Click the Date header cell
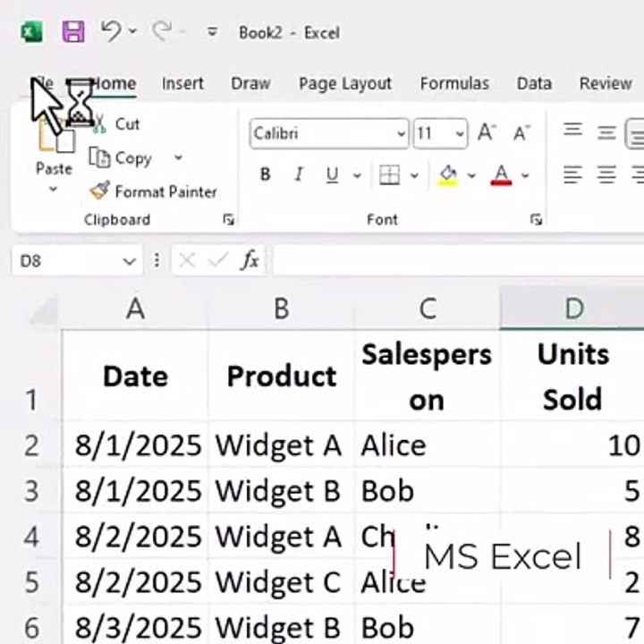The image size is (644, 644). click(136, 376)
